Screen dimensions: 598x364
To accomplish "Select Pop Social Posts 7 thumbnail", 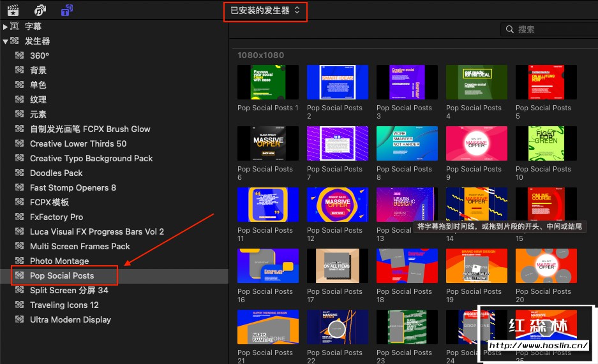I will 338,143.
